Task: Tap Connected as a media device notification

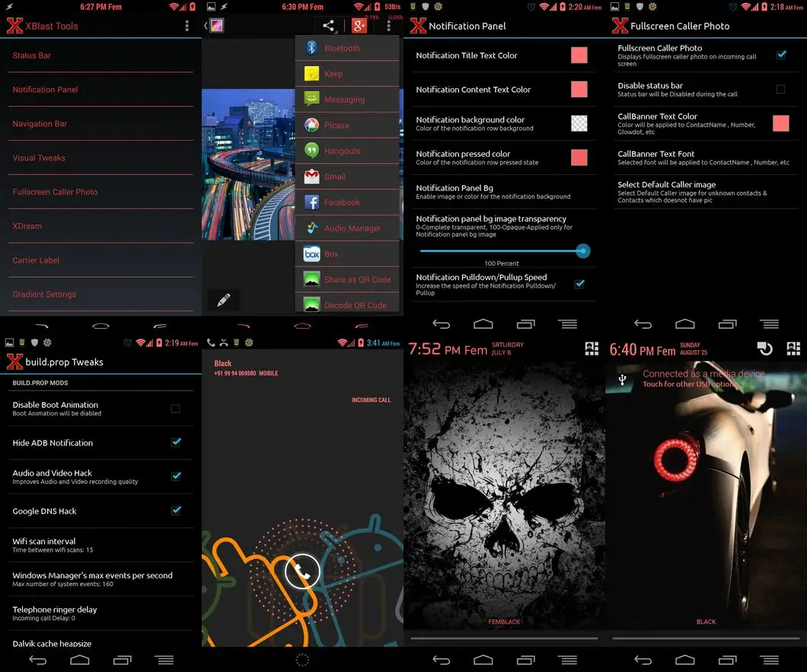Action: point(706,379)
